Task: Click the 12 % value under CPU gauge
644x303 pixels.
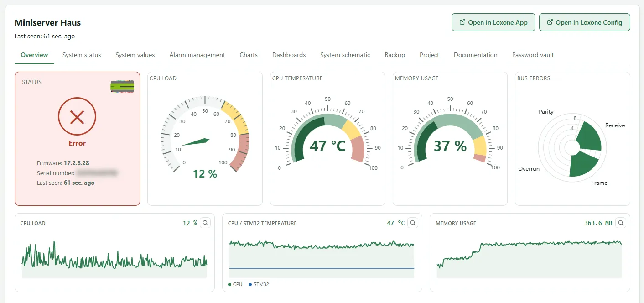Action: click(205, 173)
